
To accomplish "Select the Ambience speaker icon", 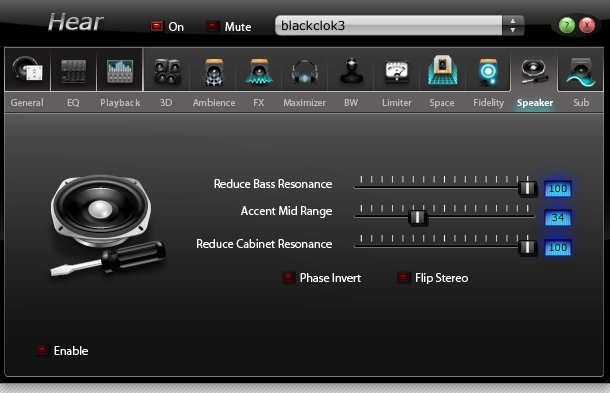I will [x=214, y=72].
